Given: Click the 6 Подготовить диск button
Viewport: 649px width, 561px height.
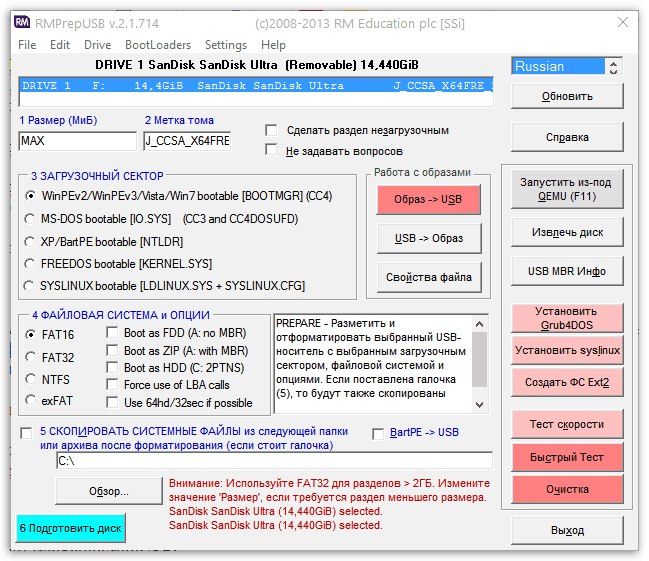Looking at the screenshot, I should pyautogui.click(x=71, y=528).
